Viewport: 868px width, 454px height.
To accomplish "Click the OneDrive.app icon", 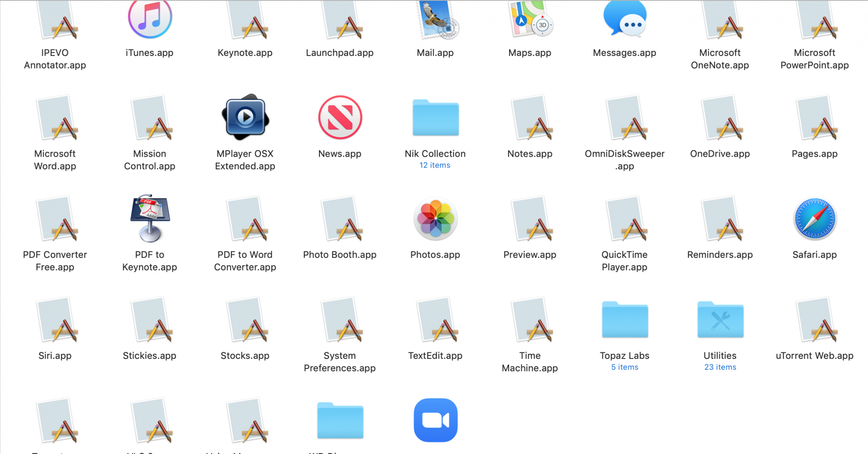I will coord(722,118).
